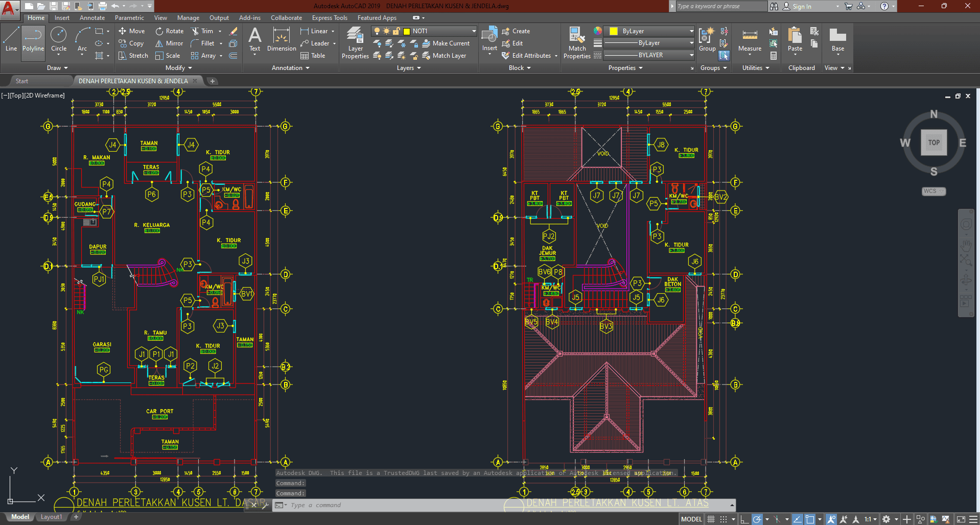This screenshot has height=525, width=980.
Task: Toggle ortho mode in status bar
Action: pos(744,519)
